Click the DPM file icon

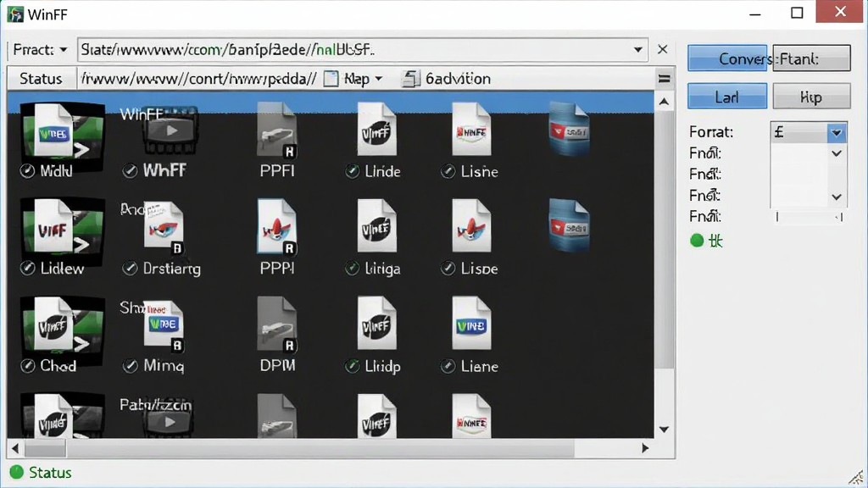[x=277, y=324]
